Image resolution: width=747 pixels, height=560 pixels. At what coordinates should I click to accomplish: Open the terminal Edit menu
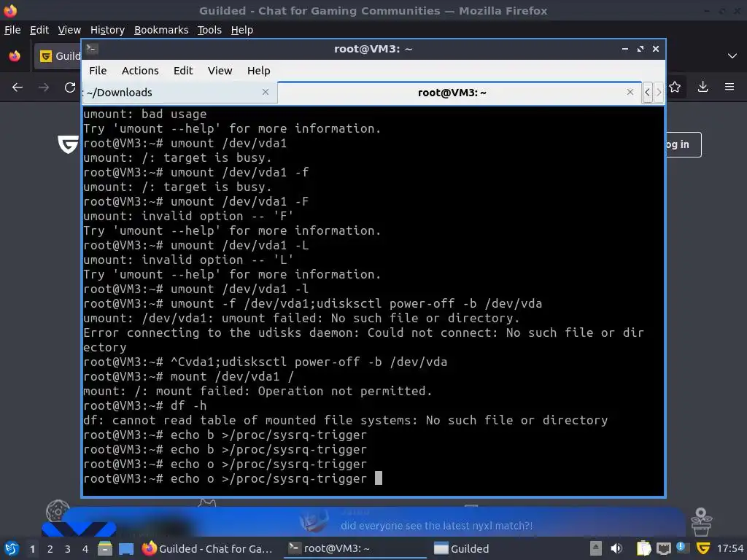pos(183,71)
